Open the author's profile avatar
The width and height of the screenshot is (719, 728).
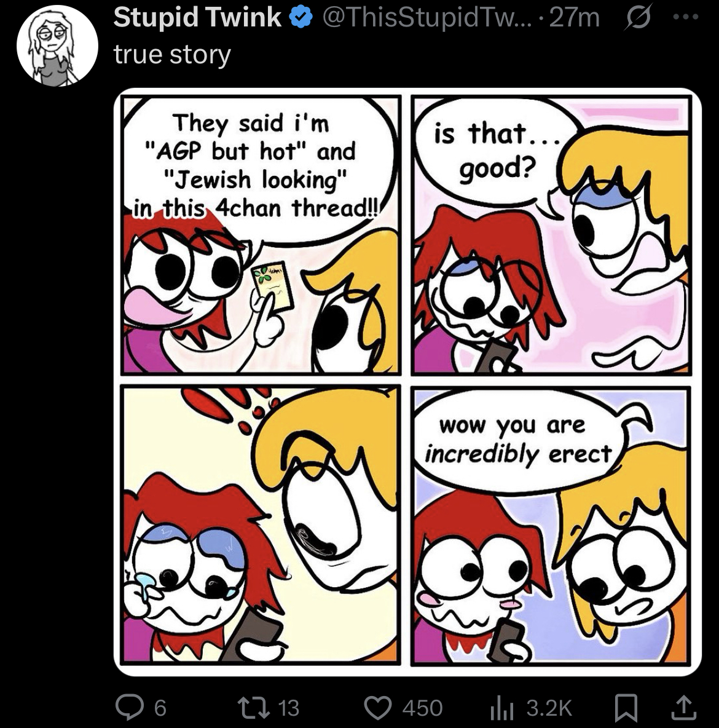click(57, 45)
